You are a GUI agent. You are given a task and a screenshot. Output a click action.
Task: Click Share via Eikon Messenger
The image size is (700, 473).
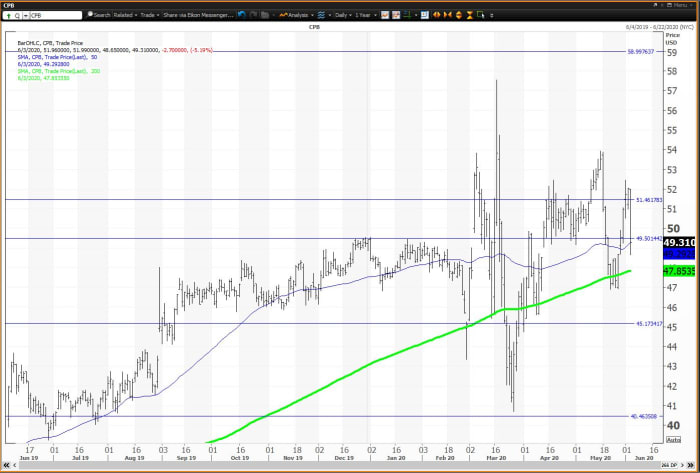tap(197, 15)
